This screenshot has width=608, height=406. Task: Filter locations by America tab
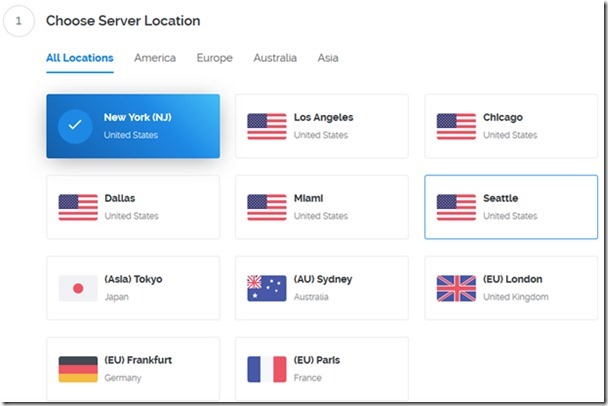click(x=155, y=58)
